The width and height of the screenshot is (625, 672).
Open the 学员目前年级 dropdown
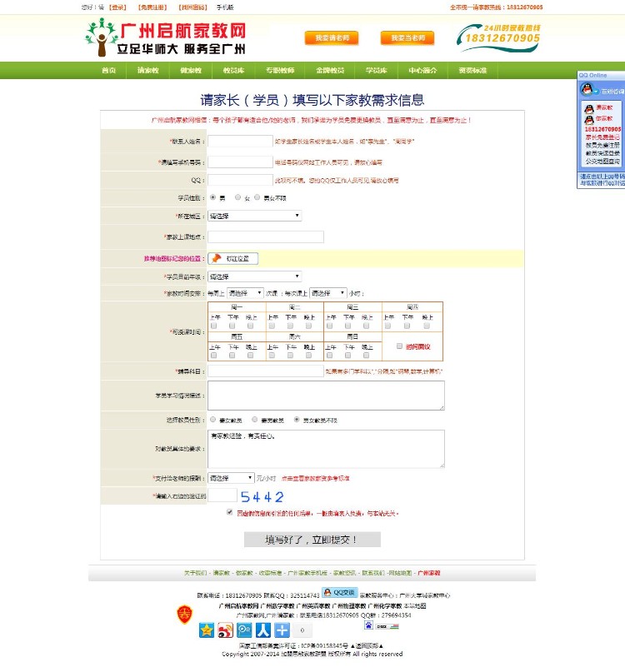click(x=254, y=276)
